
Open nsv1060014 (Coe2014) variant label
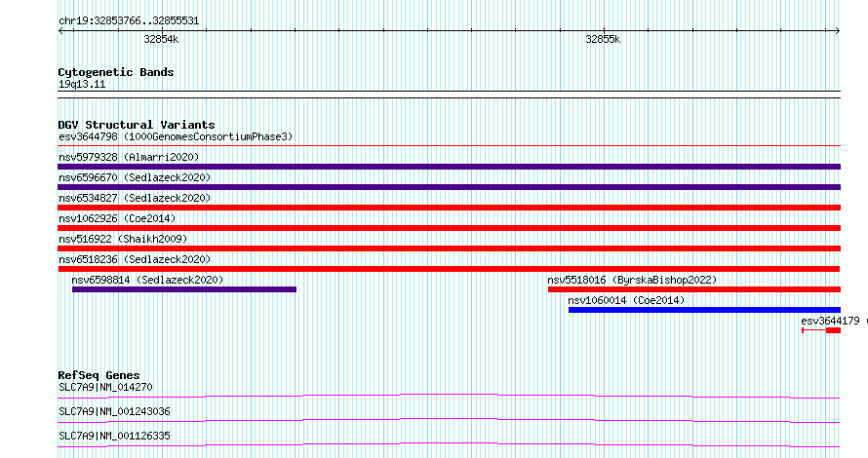pyautogui.click(x=626, y=300)
